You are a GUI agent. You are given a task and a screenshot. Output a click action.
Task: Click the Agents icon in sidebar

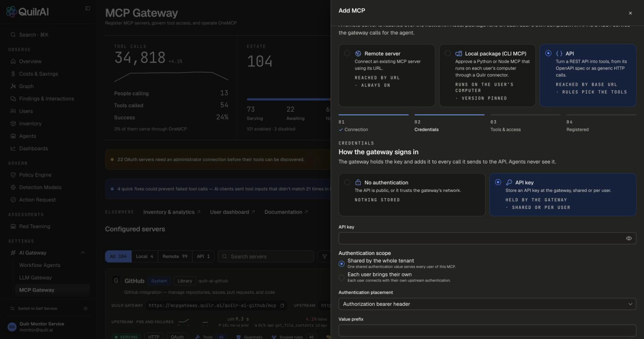click(13, 136)
